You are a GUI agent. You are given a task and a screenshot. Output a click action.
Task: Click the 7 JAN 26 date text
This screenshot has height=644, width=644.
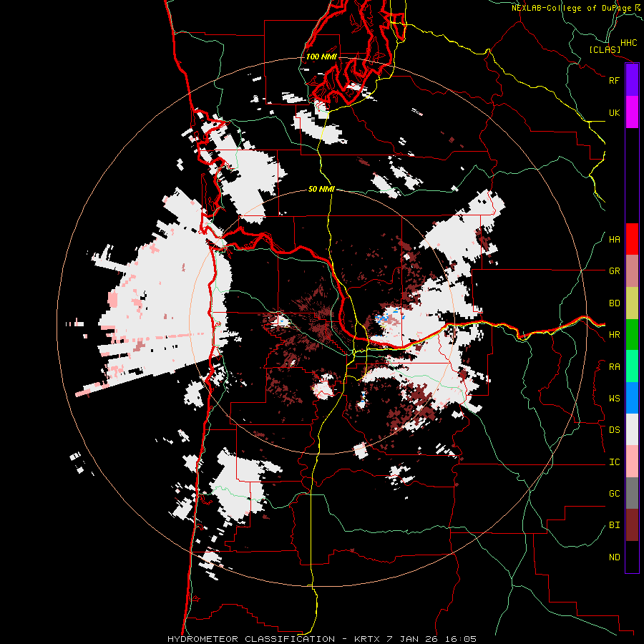[x=412, y=639]
